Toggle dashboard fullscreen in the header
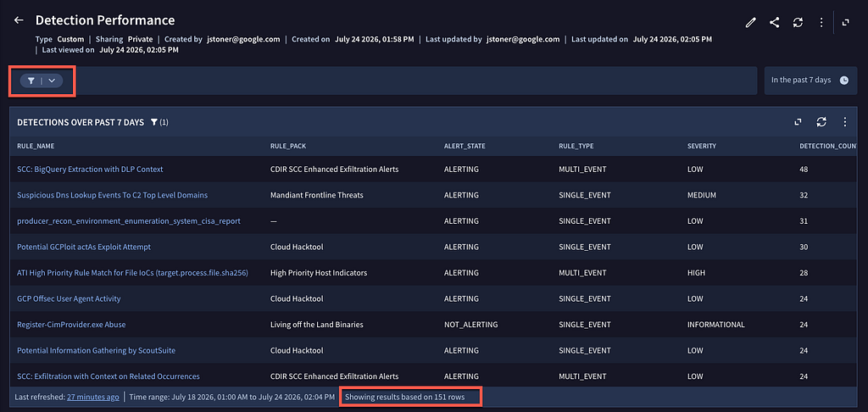Viewport: 868px width, 412px height. [x=845, y=22]
